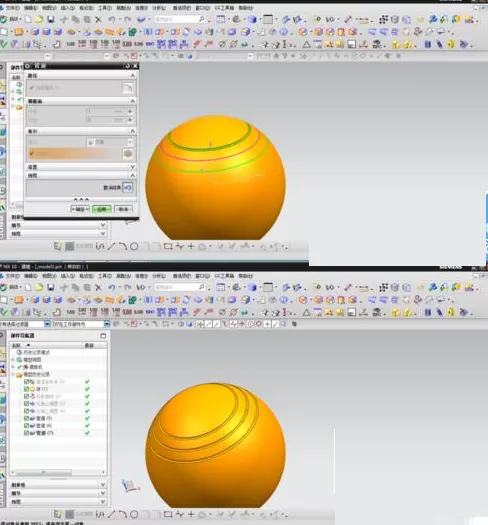488x525 pixels.
Task: Click the Select Body icon in the dialog's Boolean section
Action: [128, 154]
